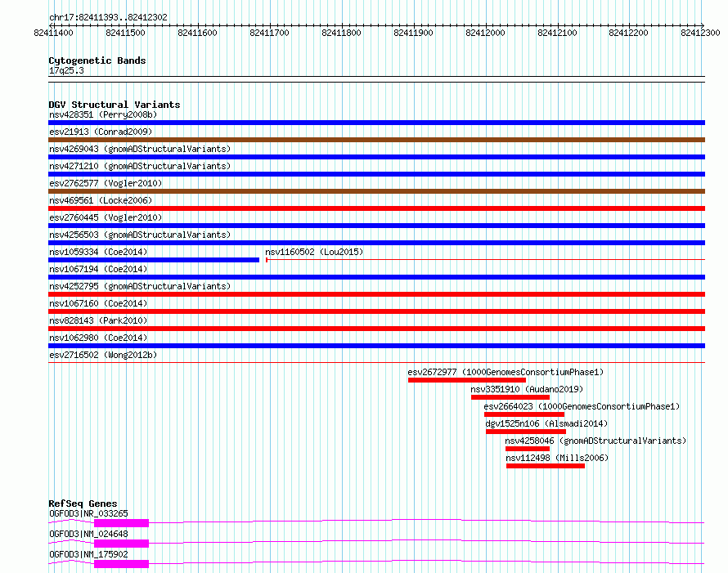728x573 pixels.
Task: Click the red esv2664023 variant bar
Action: (524, 414)
